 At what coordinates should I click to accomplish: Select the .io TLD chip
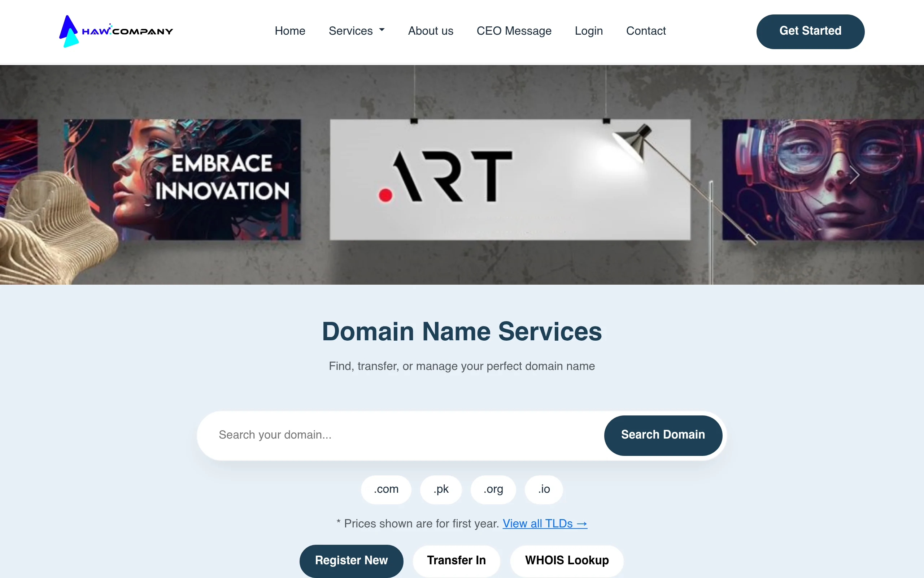tap(544, 489)
